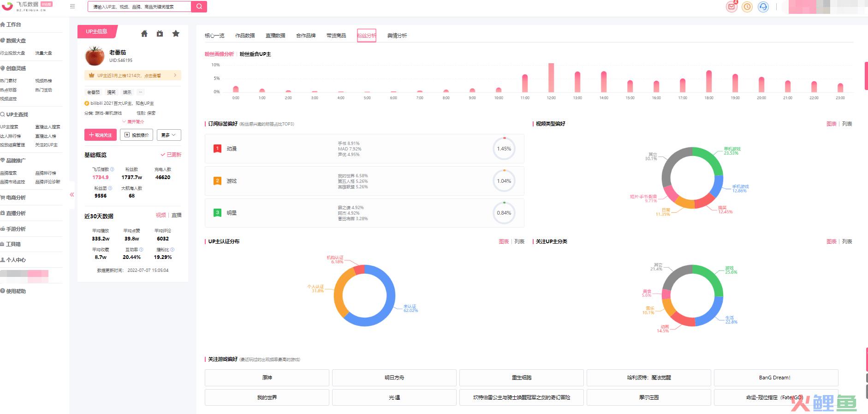The image size is (868, 414).
Task: Click the 创意灵感 bulb icon in sidebar
Action: coord(3,68)
